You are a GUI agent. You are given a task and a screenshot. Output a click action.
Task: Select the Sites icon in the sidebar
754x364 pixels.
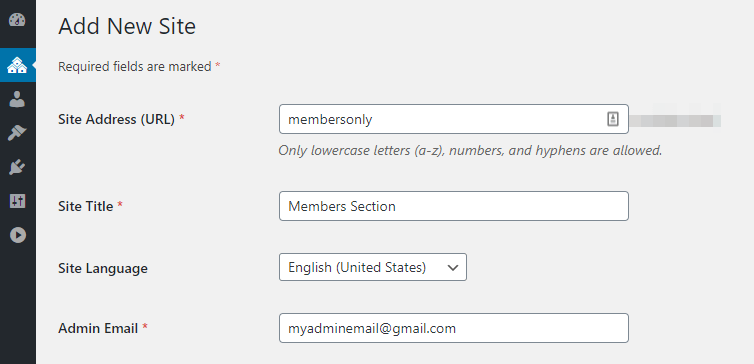click(x=17, y=65)
